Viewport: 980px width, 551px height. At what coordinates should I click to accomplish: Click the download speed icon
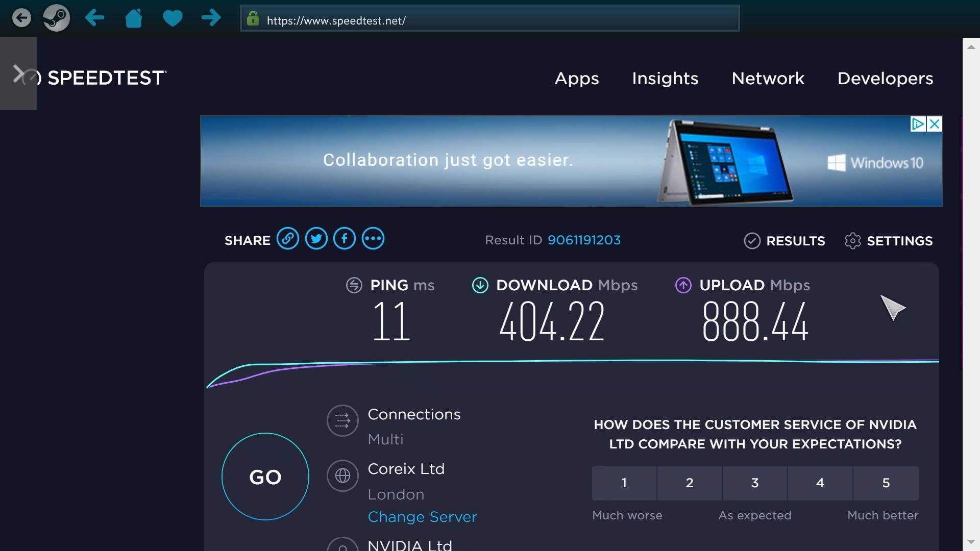481,285
